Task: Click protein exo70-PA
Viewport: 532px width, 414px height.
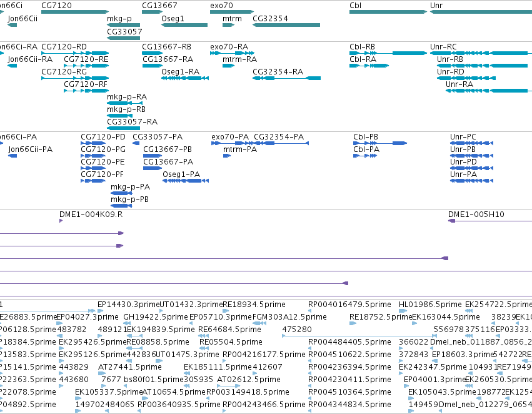Action: (x=233, y=143)
